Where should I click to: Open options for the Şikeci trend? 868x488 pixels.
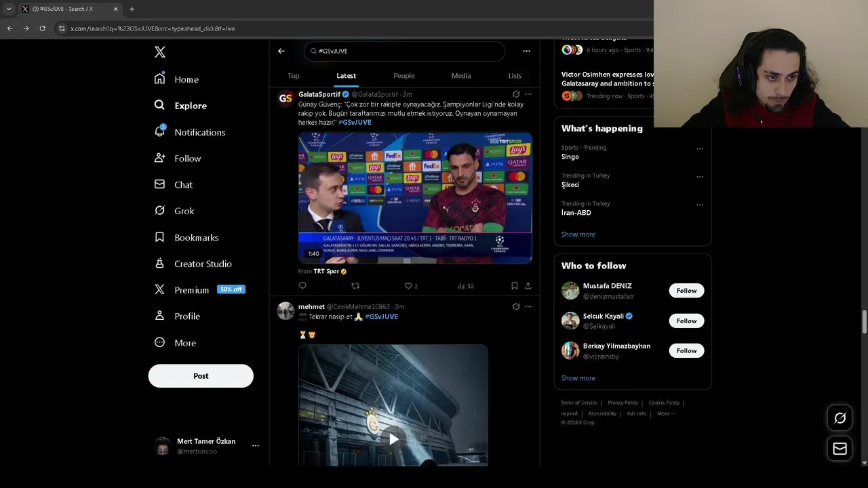click(x=700, y=177)
